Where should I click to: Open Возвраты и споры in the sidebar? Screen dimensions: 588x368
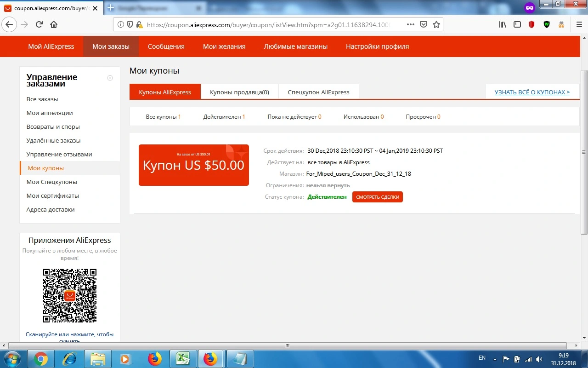pyautogui.click(x=53, y=127)
